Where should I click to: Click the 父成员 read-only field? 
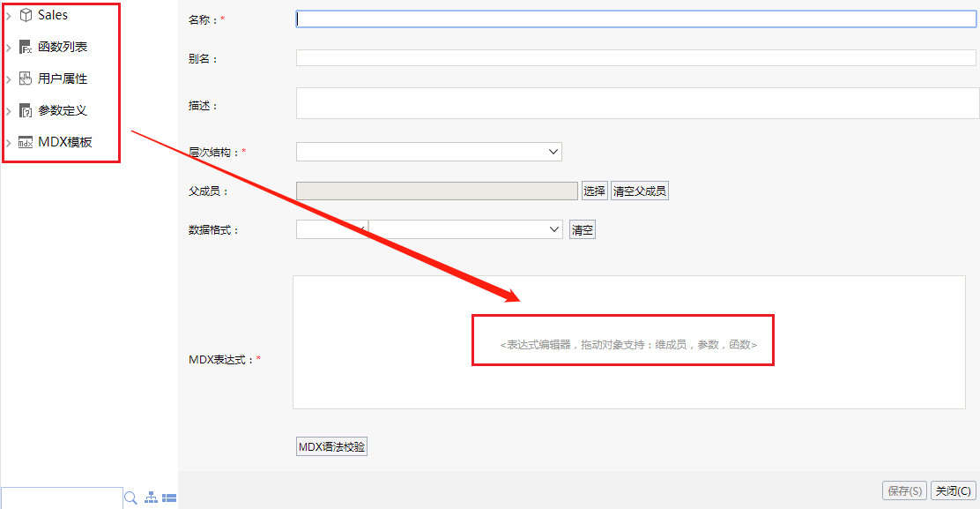437,191
